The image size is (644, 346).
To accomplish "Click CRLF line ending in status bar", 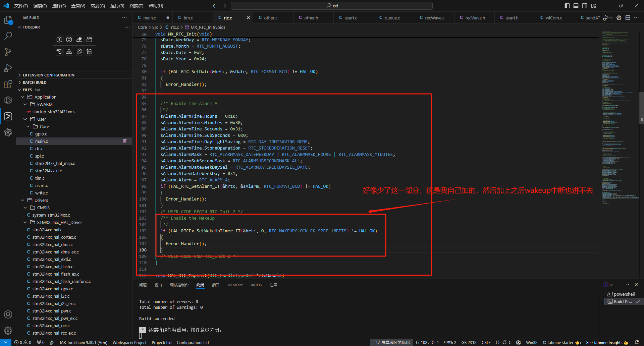I will (x=486, y=342).
